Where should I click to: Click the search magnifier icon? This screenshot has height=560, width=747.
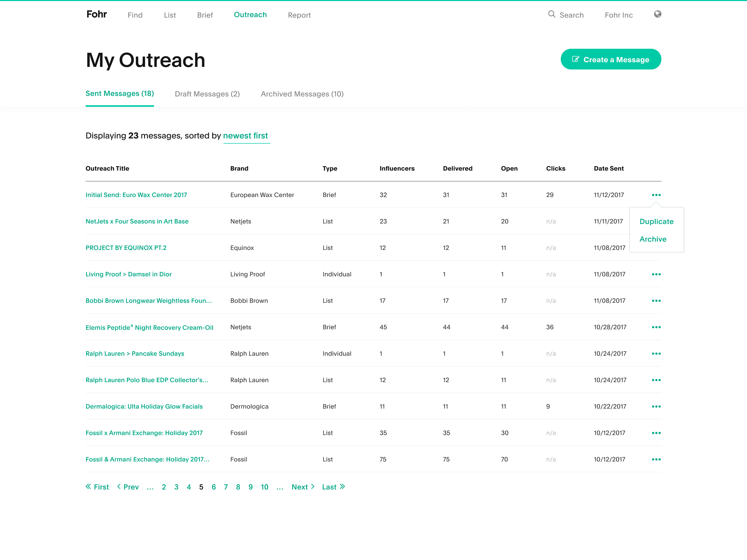tap(551, 14)
